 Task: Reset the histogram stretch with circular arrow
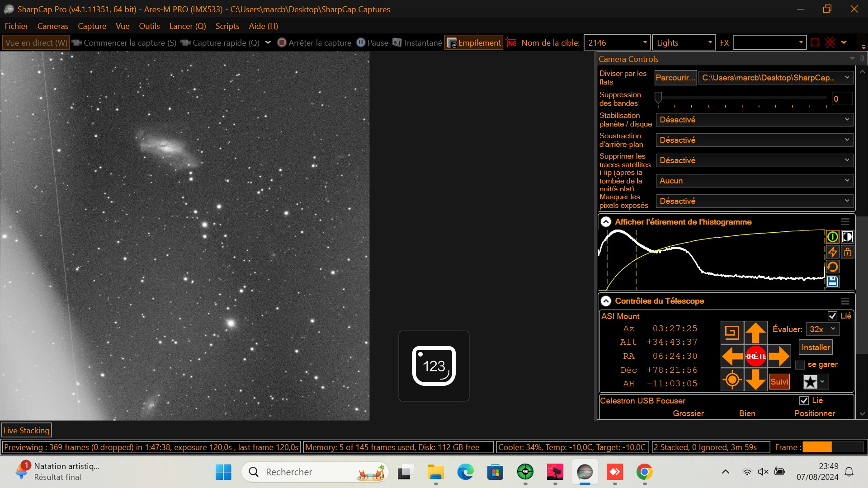coord(832,267)
